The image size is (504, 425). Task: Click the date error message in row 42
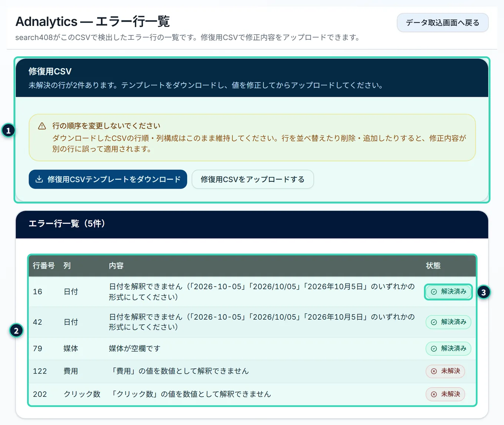point(262,322)
